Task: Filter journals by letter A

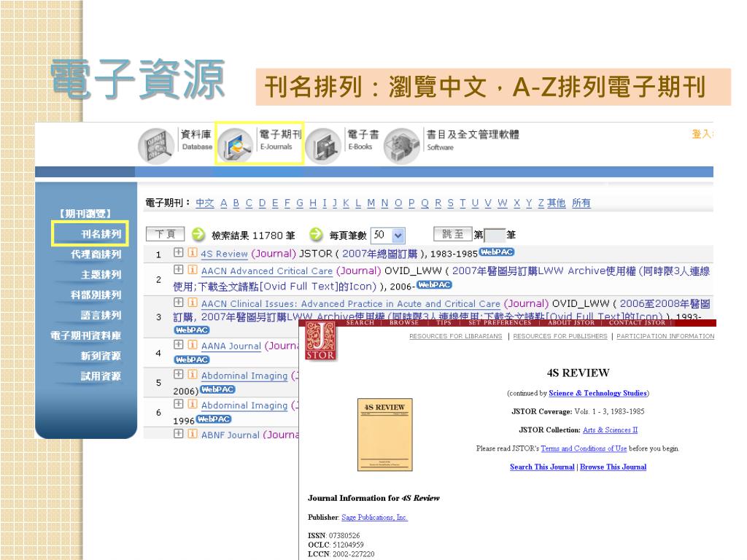Action: pos(223,203)
